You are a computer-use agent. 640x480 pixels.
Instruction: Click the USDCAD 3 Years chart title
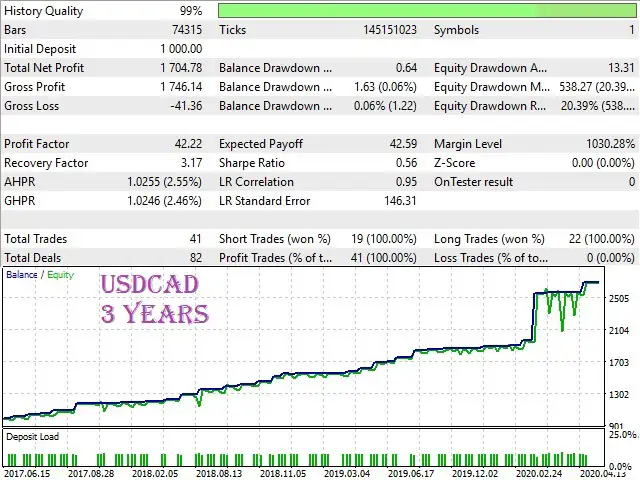pos(154,299)
